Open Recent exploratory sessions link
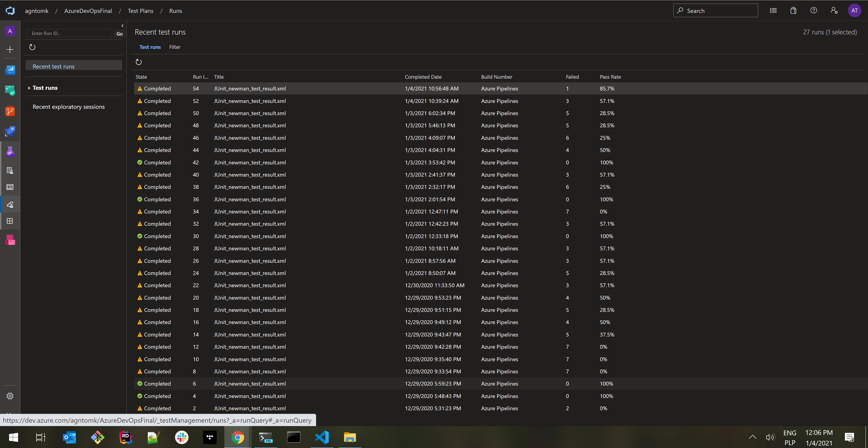Viewport: 868px width, 448px height. [x=69, y=107]
